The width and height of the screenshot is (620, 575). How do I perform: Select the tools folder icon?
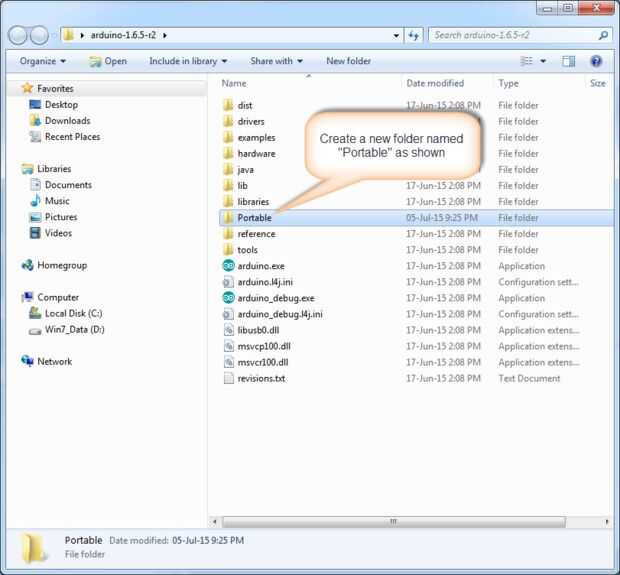pos(228,250)
